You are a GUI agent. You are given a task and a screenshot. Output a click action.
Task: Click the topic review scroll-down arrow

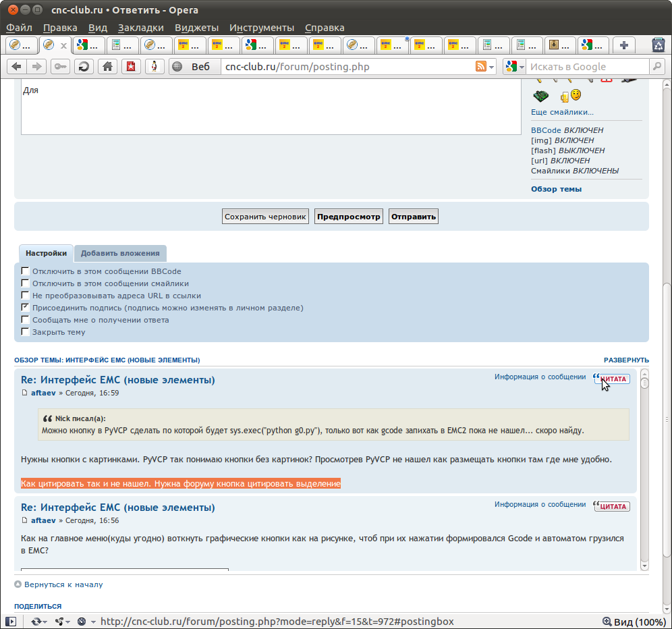(x=644, y=566)
